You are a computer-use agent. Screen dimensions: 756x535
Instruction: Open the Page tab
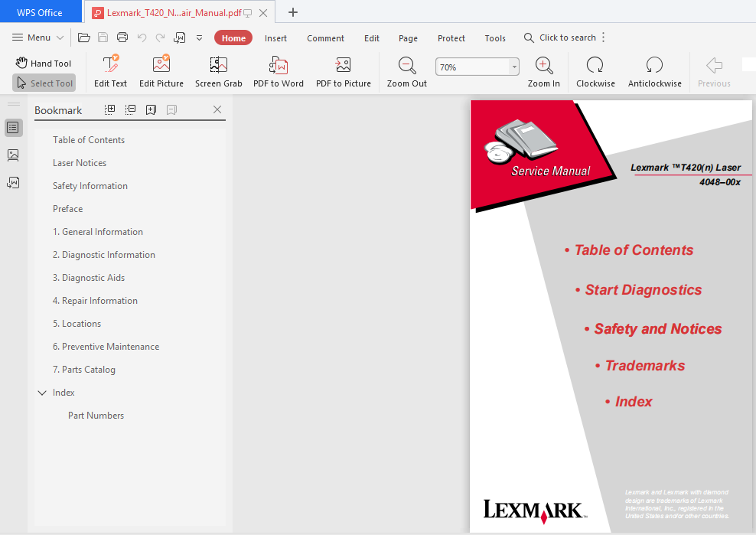pyautogui.click(x=408, y=38)
